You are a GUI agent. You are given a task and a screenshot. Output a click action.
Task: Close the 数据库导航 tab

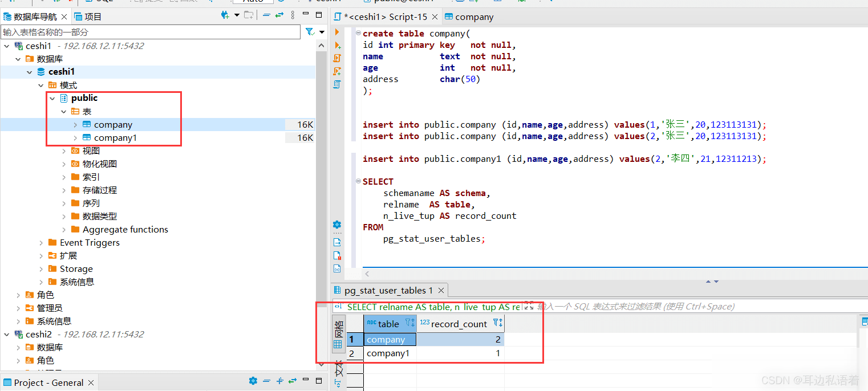tap(63, 17)
